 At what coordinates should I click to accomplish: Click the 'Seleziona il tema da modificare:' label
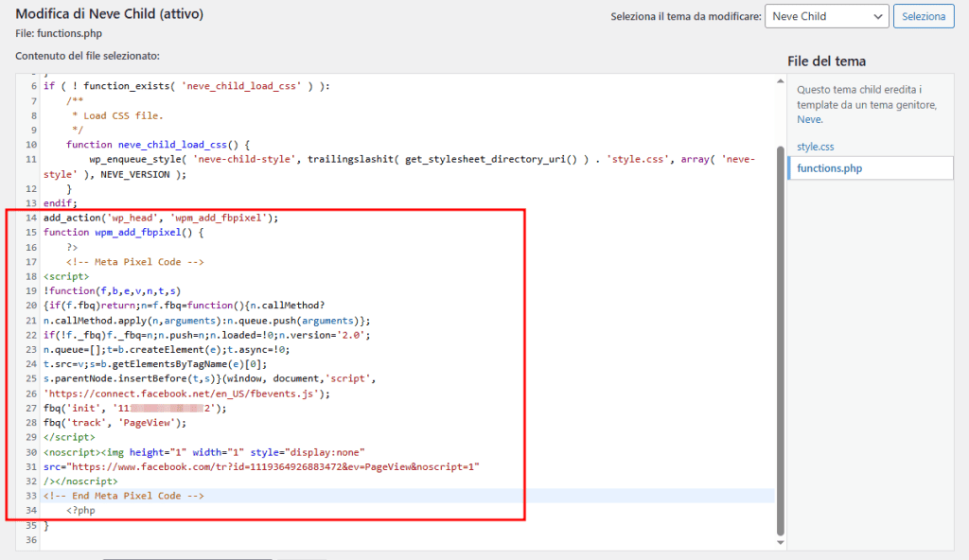(686, 17)
